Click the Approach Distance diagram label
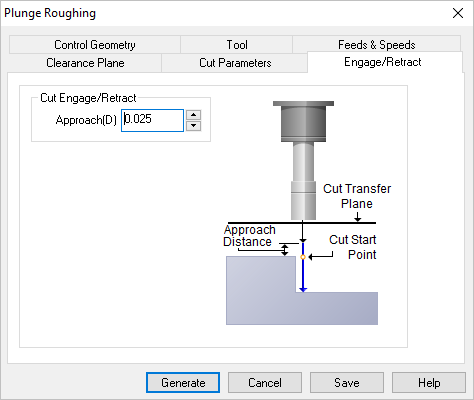 point(249,236)
